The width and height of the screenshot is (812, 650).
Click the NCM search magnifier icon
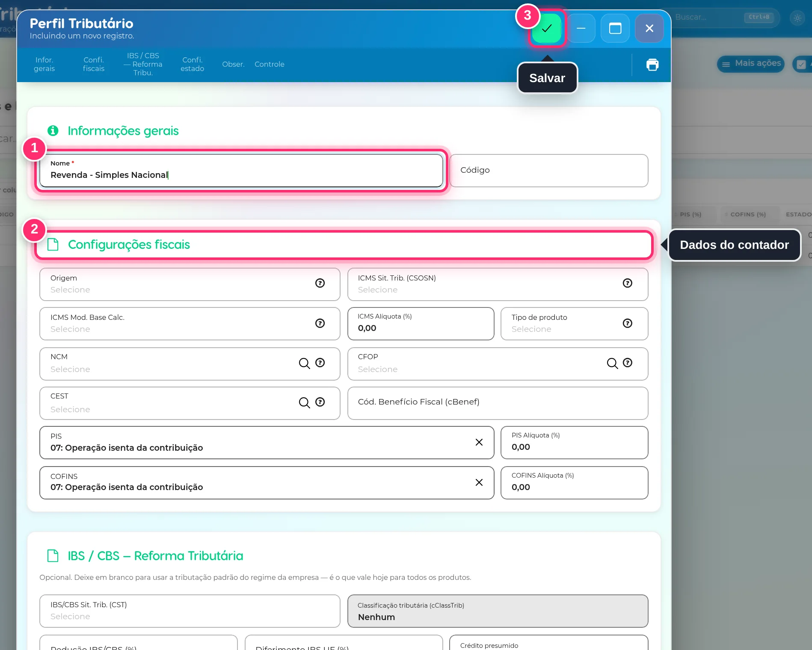304,363
